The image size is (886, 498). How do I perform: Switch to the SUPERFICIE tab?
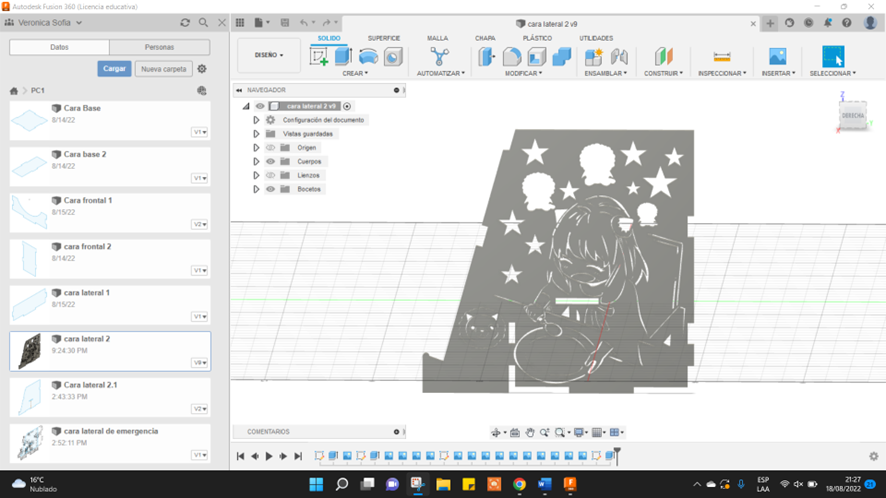[384, 38]
